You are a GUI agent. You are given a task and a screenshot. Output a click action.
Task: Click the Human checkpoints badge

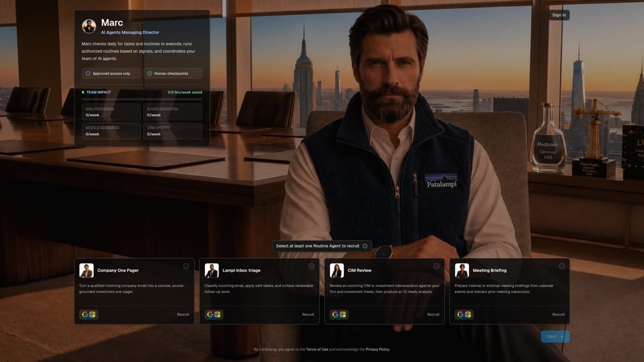173,73
